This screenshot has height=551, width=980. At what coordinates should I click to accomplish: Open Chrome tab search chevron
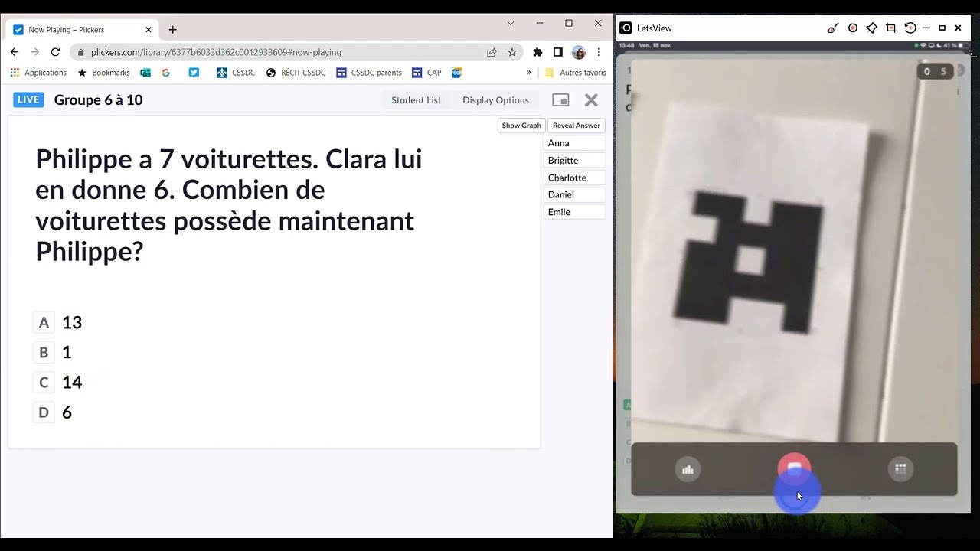511,23
